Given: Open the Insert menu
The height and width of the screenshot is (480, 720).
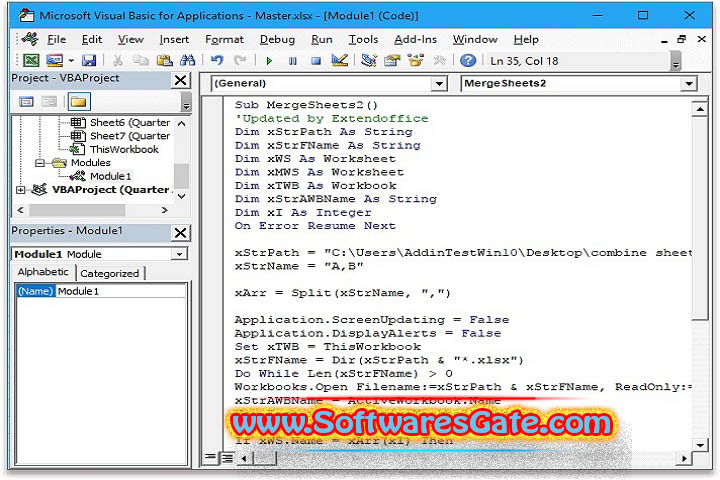Looking at the screenshot, I should click(174, 40).
